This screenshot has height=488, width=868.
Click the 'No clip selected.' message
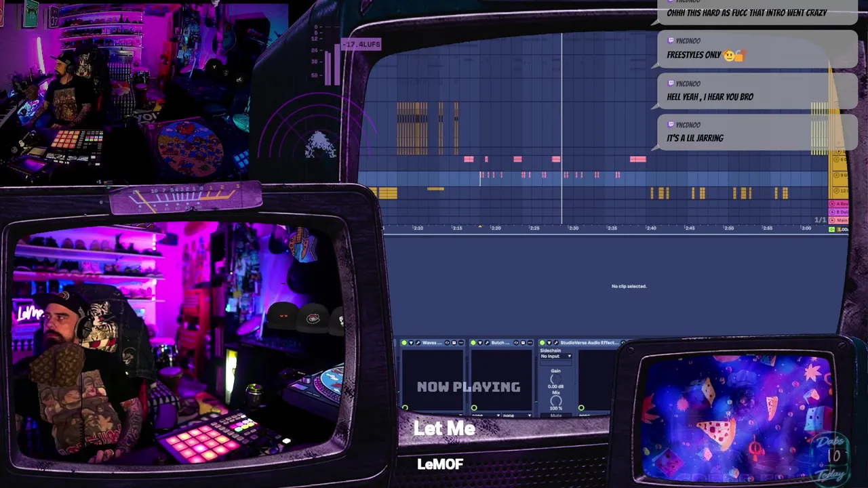pyautogui.click(x=629, y=286)
